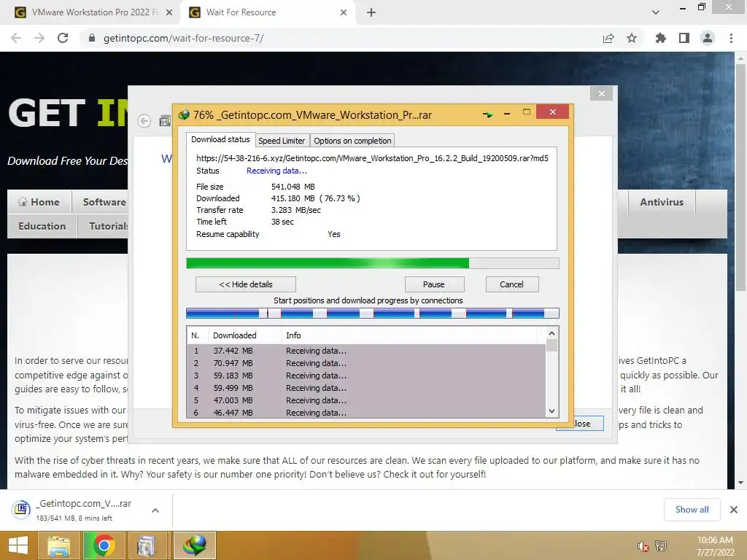Open the Education menu on website
The image size is (747, 560).
coord(42,226)
